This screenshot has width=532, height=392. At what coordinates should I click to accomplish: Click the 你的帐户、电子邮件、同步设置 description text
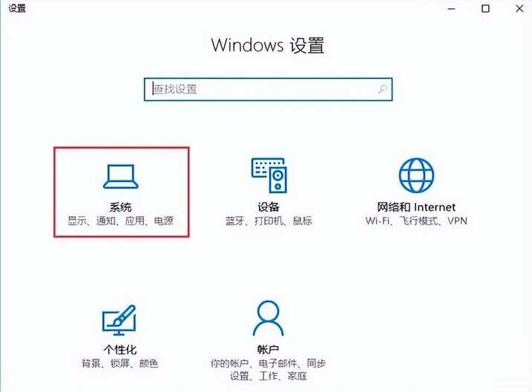point(268,370)
